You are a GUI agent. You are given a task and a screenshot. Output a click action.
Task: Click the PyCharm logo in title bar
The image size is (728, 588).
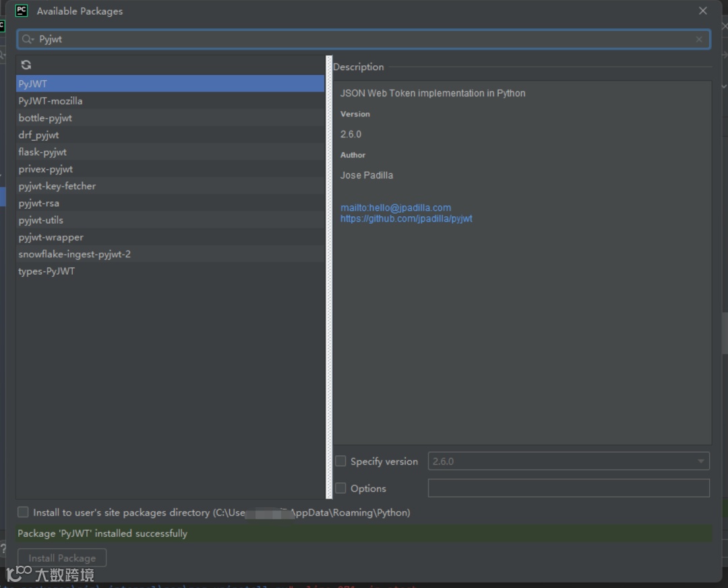tap(22, 11)
